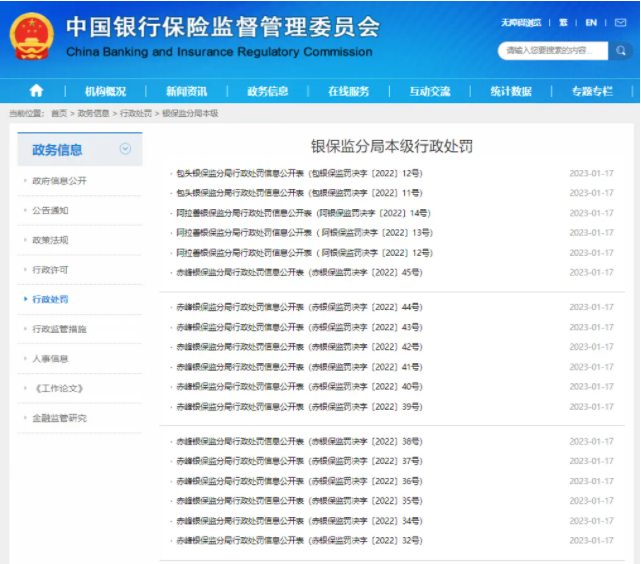Screen dimensions: 641x564
Task: Select 政策法规 in sidebar
Action: click(x=50, y=240)
